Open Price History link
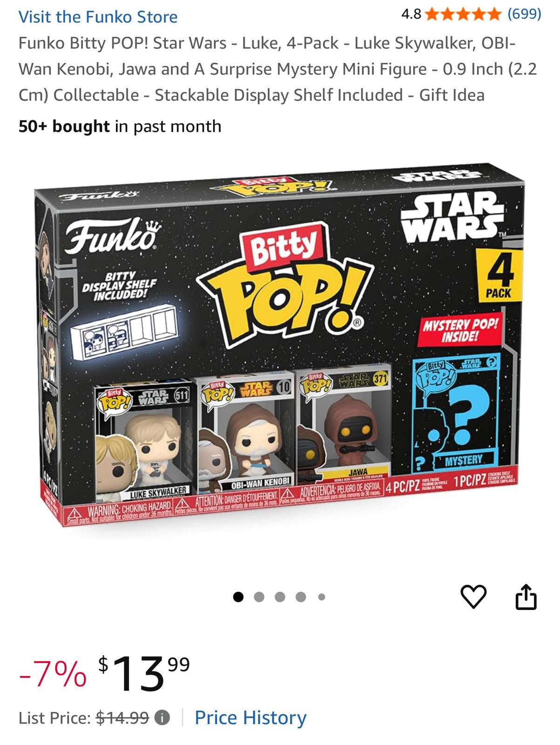This screenshot has width=560, height=745. click(x=250, y=718)
